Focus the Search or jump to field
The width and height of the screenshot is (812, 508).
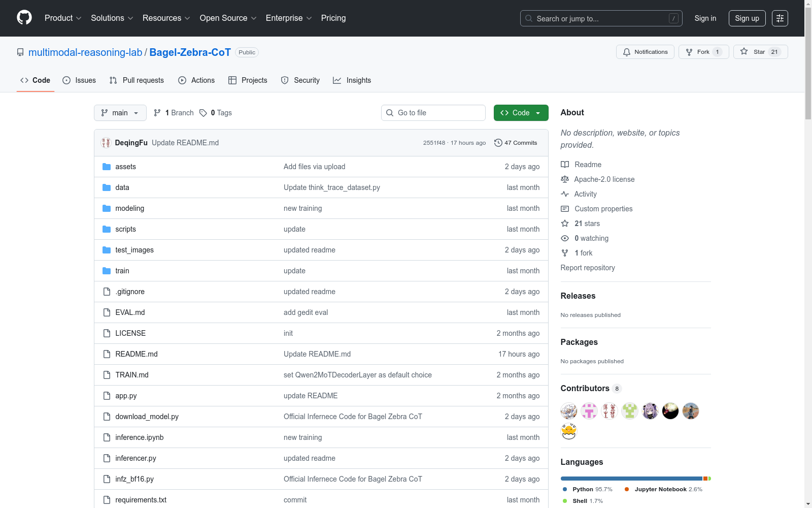pyautogui.click(x=601, y=18)
